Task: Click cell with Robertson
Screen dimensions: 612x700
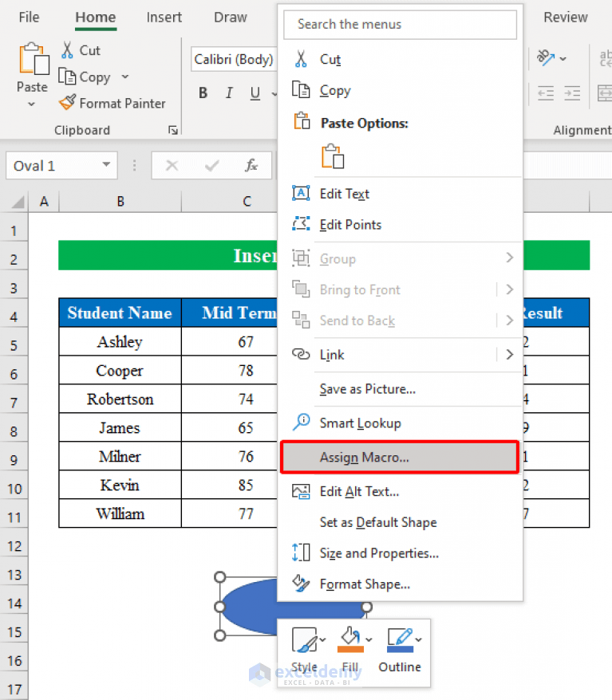Action: point(120,399)
